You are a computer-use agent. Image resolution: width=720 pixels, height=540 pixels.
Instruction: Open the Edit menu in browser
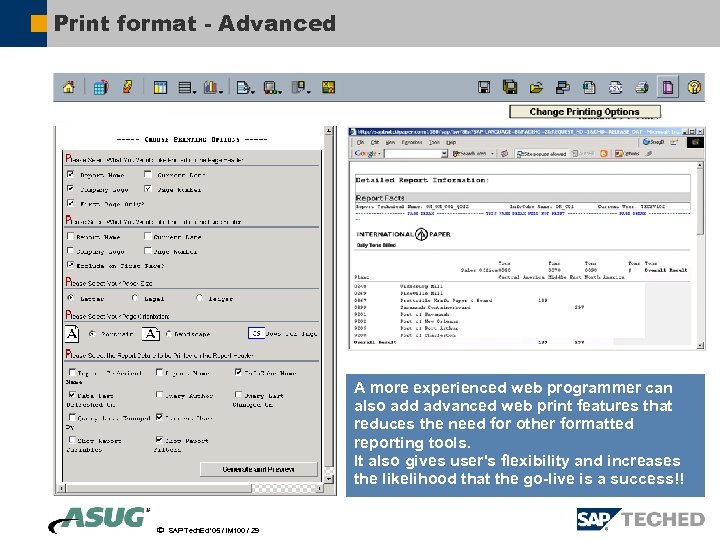[375, 142]
